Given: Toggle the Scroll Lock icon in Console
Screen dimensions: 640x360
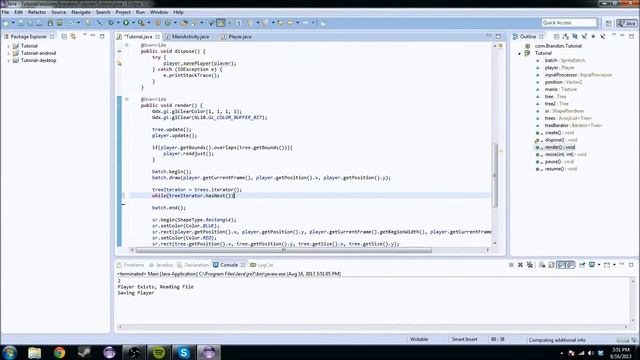Looking at the screenshot, I should point(551,265).
